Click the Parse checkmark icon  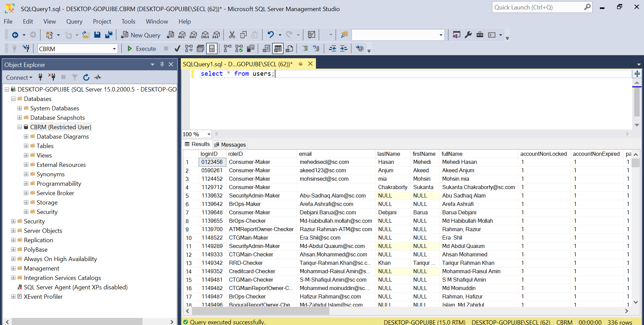pyautogui.click(x=177, y=49)
